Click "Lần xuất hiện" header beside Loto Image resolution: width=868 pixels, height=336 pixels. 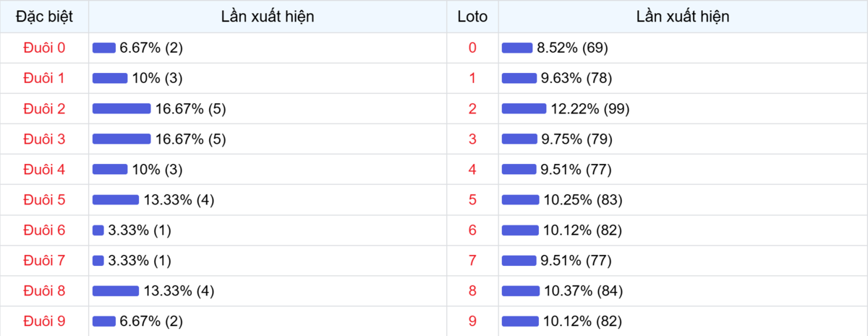click(683, 17)
